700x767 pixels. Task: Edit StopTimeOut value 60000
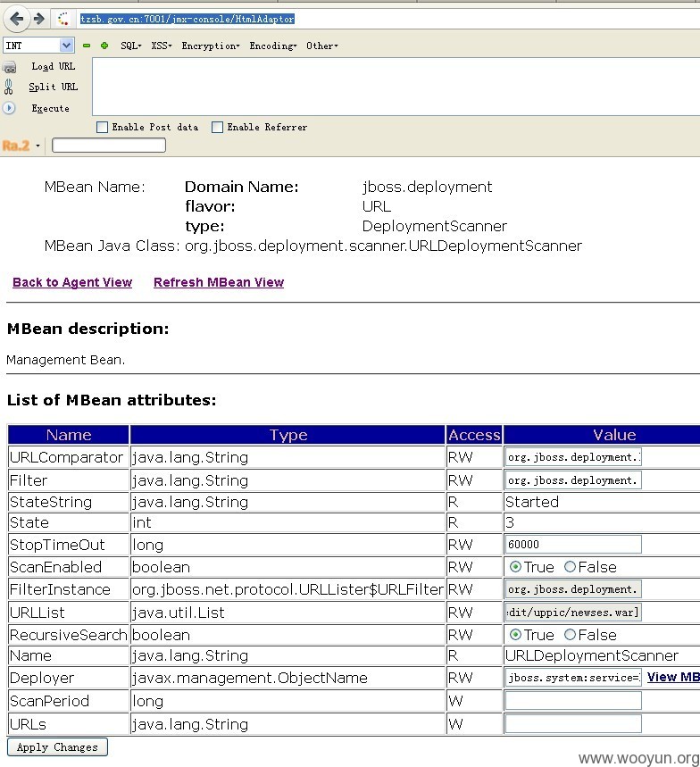573,544
